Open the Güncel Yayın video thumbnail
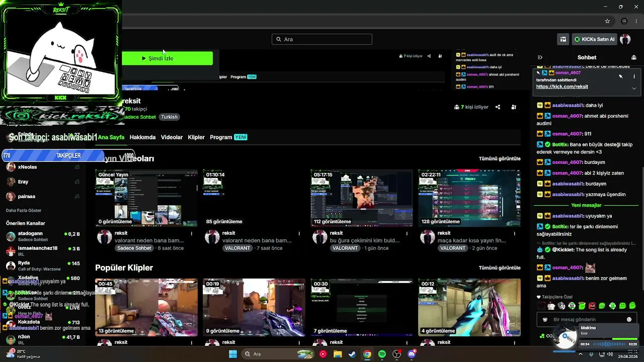 146,198
